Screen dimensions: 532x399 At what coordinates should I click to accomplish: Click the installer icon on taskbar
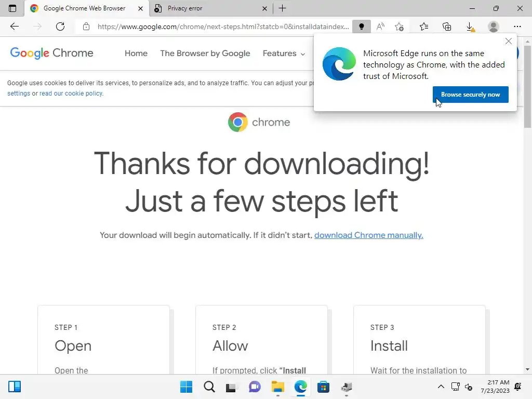click(x=347, y=387)
